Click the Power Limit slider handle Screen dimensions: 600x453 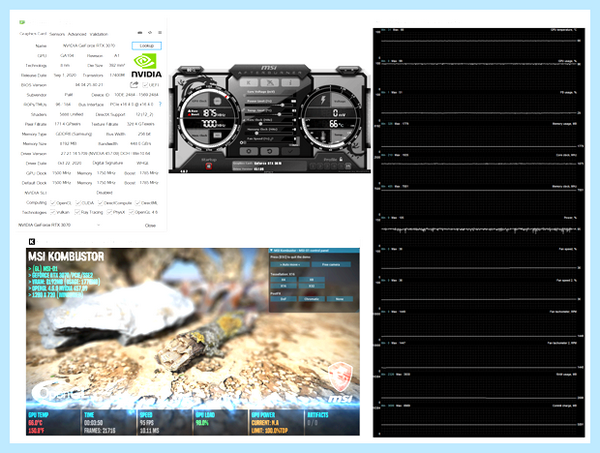[282, 105]
